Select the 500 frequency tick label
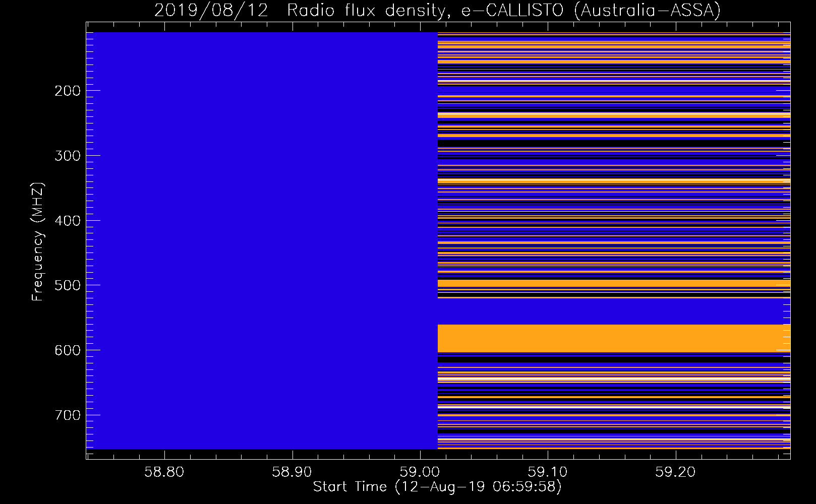816x504 pixels. pos(68,285)
